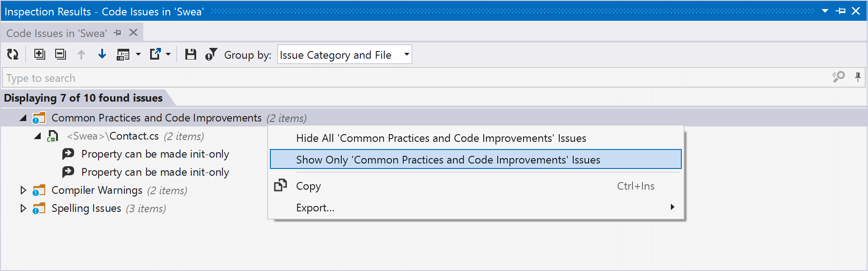Toggle auto-hide pin in the title bar
Image resolution: width=868 pixels, height=271 pixels.
point(841,11)
